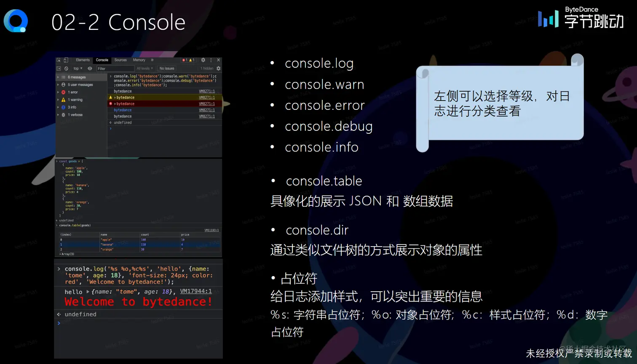Viewport: 637px width, 364px height.
Task: Click the bug icon beside 1 verbose
Action: point(64,115)
